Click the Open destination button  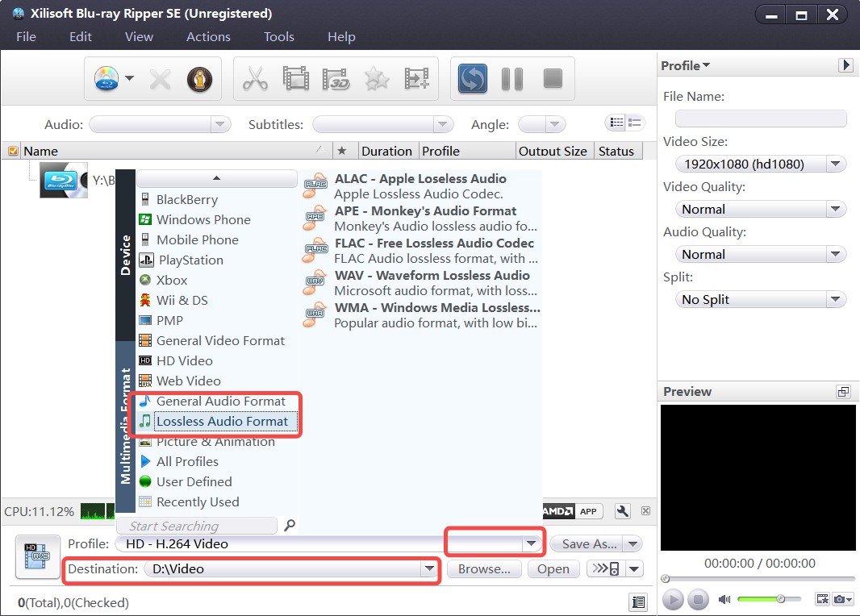(x=553, y=569)
